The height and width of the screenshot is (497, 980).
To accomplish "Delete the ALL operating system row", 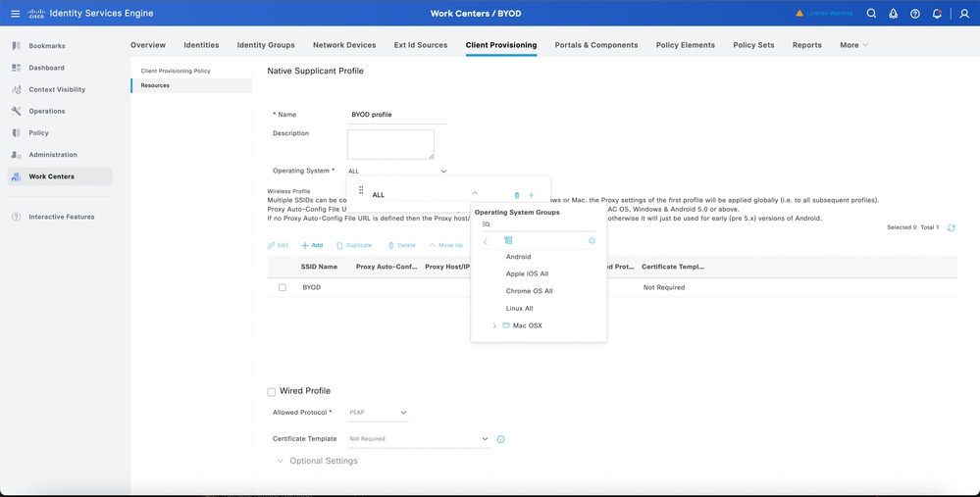I will tap(516, 195).
